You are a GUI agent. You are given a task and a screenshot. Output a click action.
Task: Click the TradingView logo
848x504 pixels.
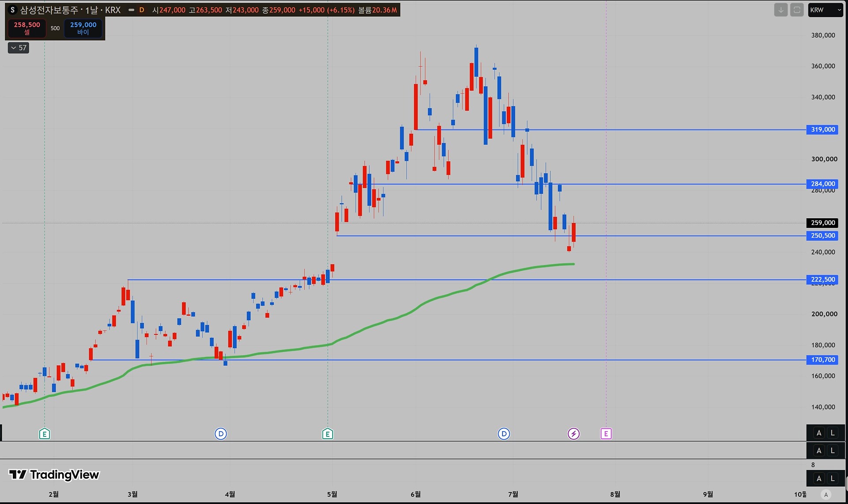(x=54, y=475)
